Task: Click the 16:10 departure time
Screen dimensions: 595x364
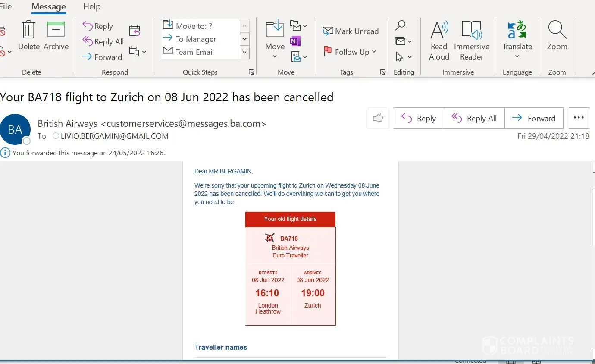Action: click(267, 293)
